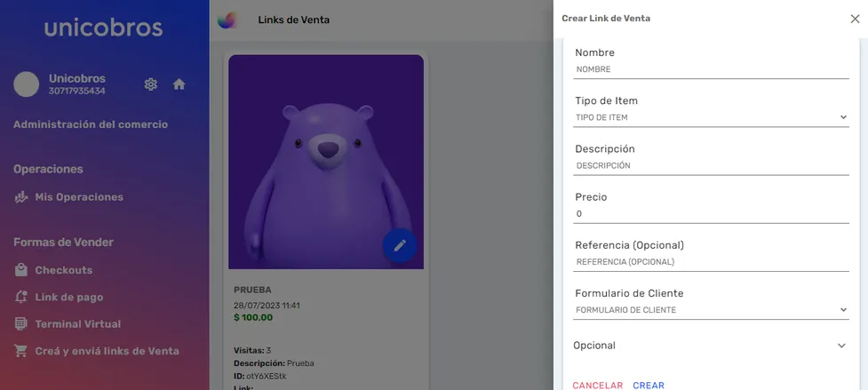Open the settings gear icon beside Unicobros
Screen dimensions: 868x390
click(x=150, y=84)
